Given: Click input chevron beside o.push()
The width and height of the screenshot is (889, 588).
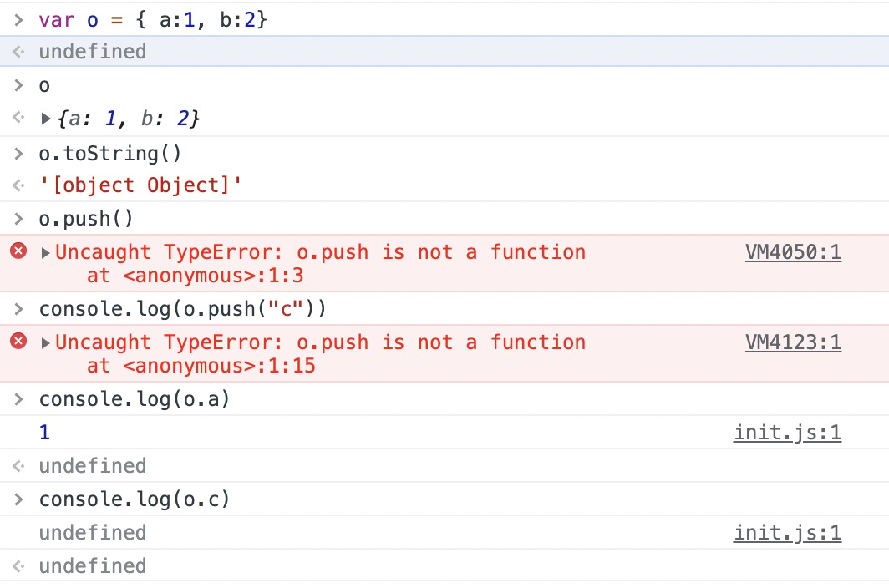Looking at the screenshot, I should (x=18, y=219).
